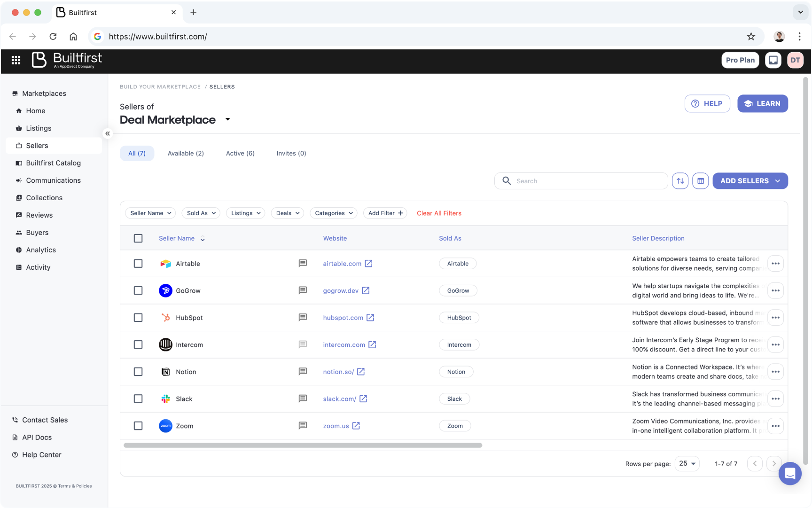The image size is (812, 508).
Task: Change rows per page from 25
Action: (x=687, y=463)
